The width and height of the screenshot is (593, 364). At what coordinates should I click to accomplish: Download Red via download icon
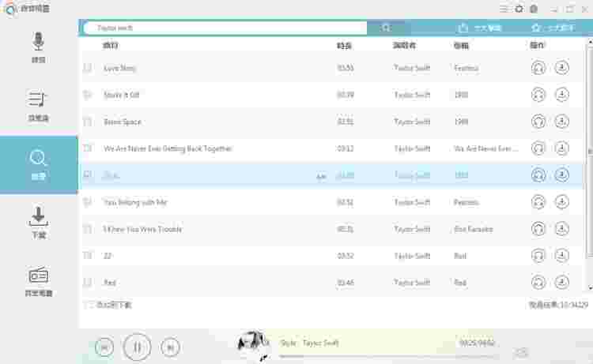[561, 283]
